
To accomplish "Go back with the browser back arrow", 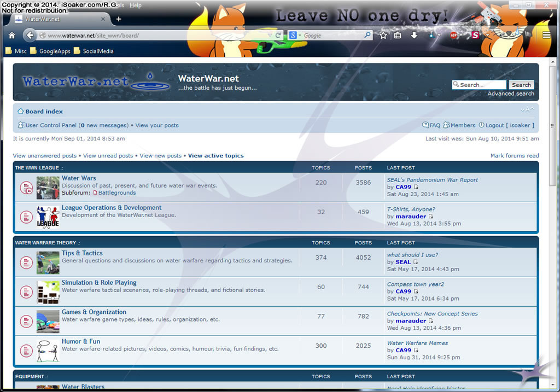I will 30,36.
